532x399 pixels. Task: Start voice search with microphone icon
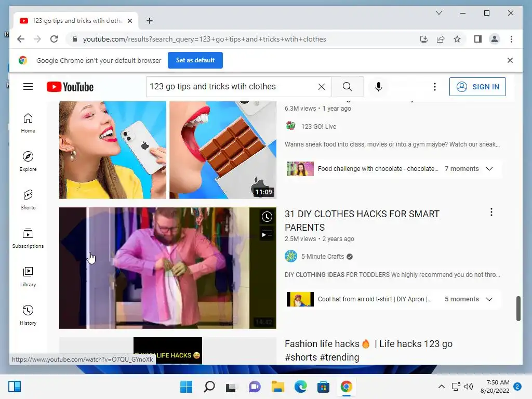click(x=379, y=87)
